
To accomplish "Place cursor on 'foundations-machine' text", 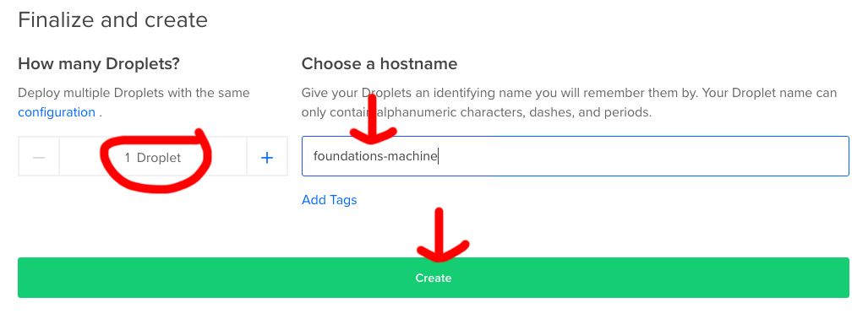I will (x=374, y=156).
